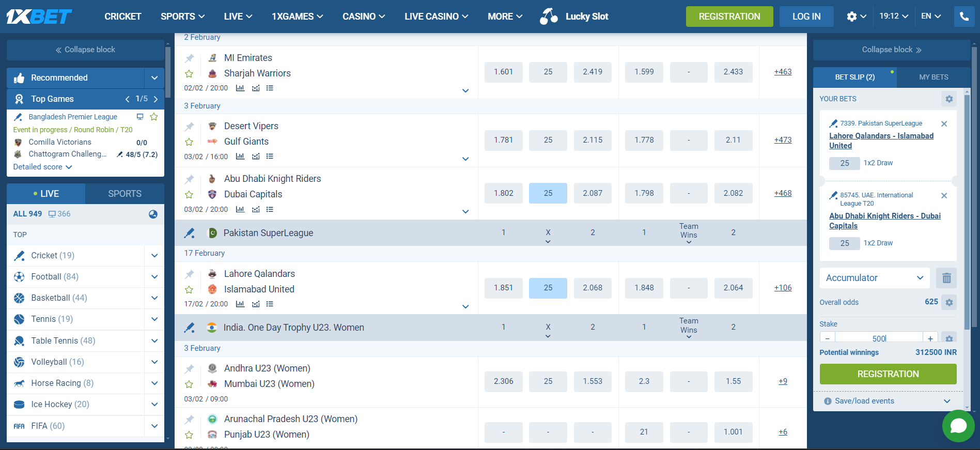This screenshot has height=450, width=980.
Task: Increase stake with plus button
Action: click(930, 338)
